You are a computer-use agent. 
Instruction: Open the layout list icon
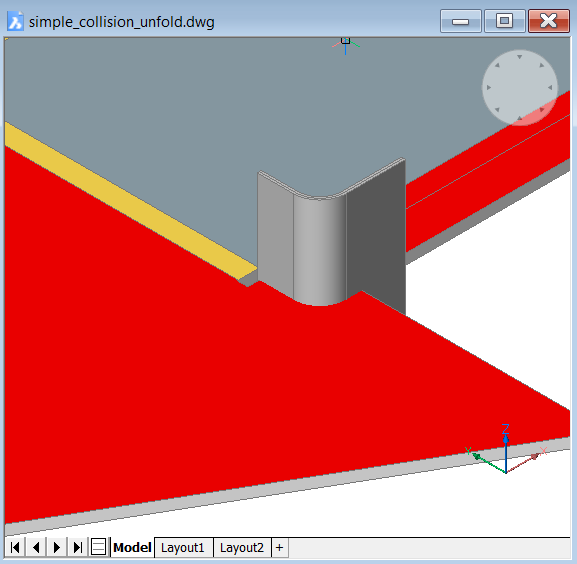98,547
